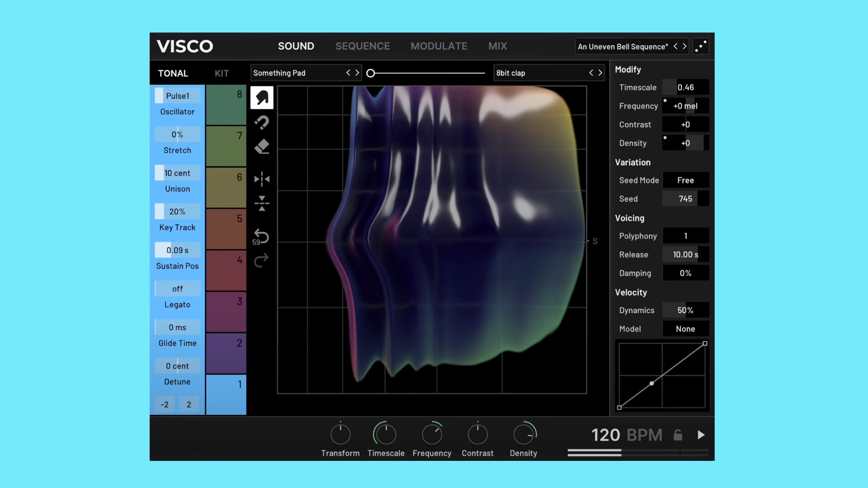Toggle Legato off setting
The image size is (868, 488).
[177, 289]
